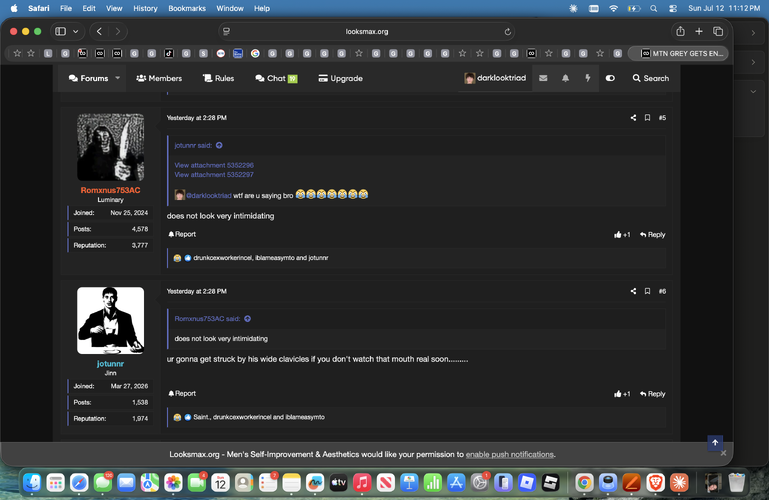
Task: Go forward with Safari's forward arrow
Action: [x=118, y=31]
